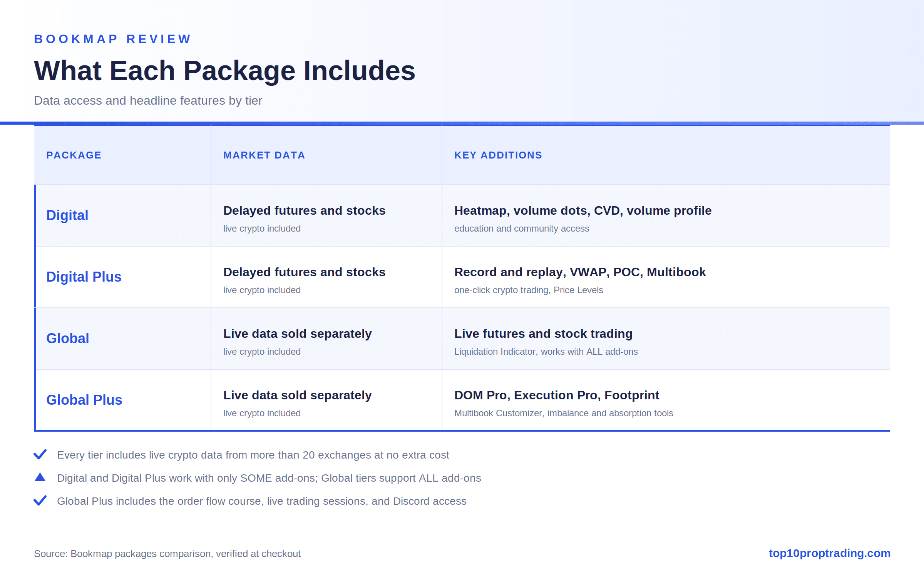The width and height of the screenshot is (924, 574).
Task: Click 'Heatmap, volume dots, CVD, volume profile'
Action: (583, 210)
